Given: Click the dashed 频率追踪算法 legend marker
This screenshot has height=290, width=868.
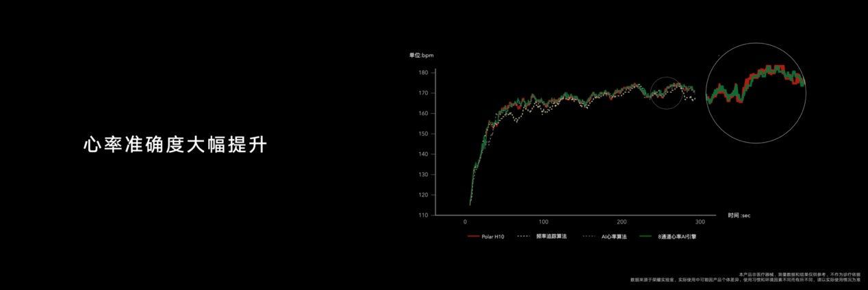Looking at the screenshot, I should [x=524, y=237].
